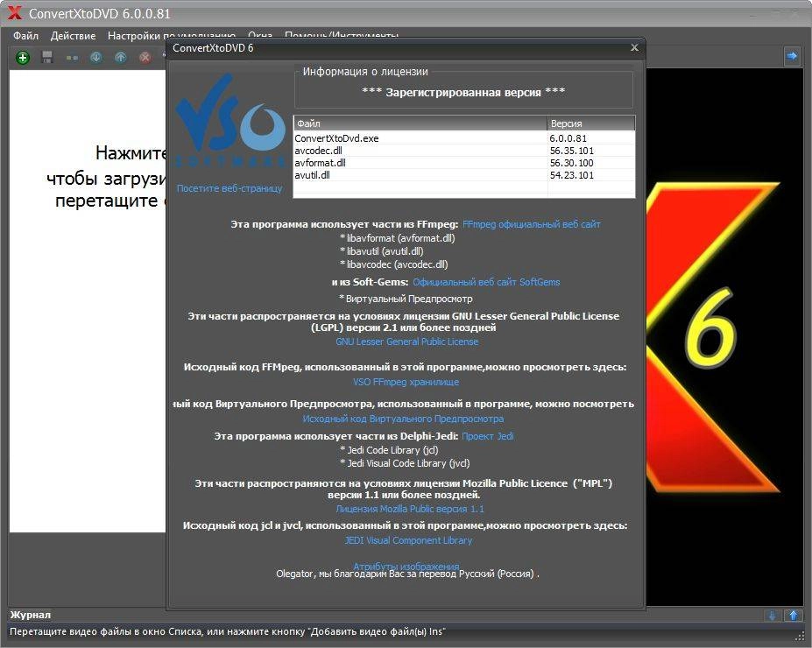Viewport: 812px width, 648px height.
Task: Close the ConvertXtoDVD 6 about dialog
Action: (634, 47)
